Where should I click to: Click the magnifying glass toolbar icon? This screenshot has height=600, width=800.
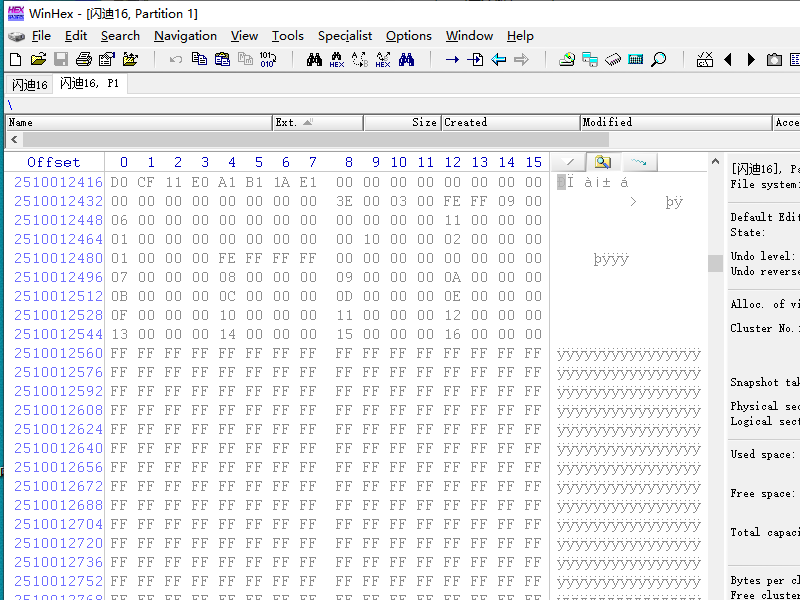(659, 60)
